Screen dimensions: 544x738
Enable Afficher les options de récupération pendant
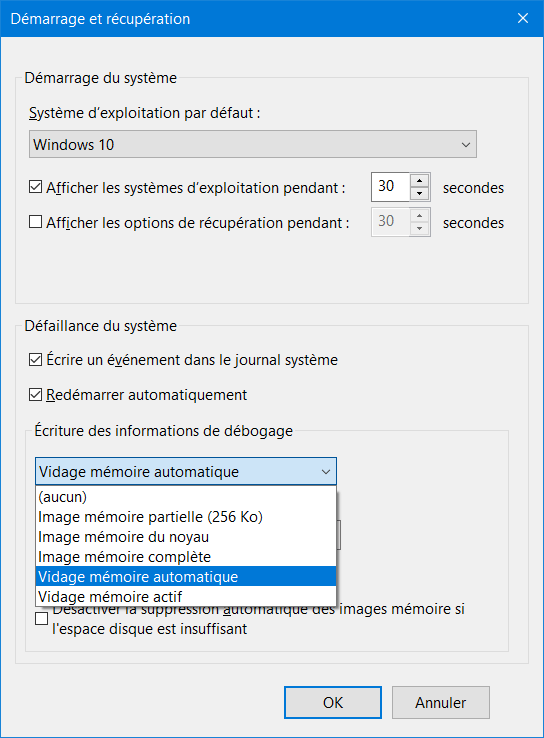pyautogui.click(x=35, y=222)
